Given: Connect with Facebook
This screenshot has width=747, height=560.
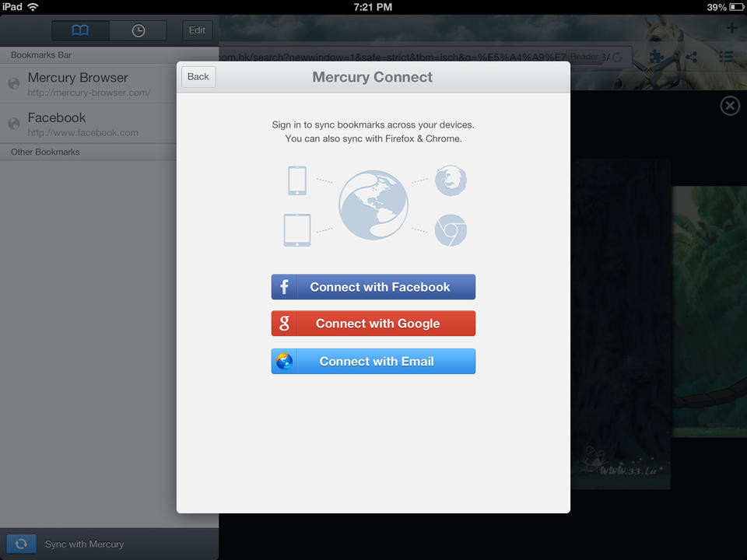Looking at the screenshot, I should [373, 287].
